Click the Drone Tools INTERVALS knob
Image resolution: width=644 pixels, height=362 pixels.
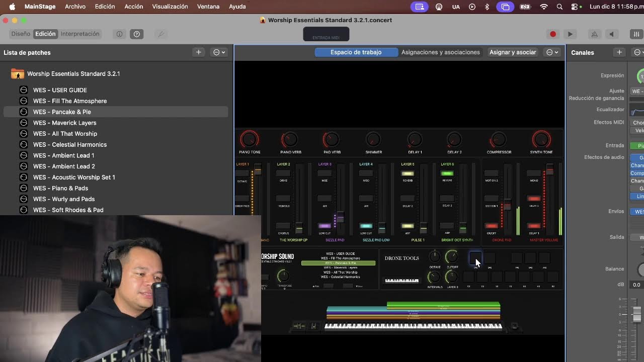tap(434, 277)
